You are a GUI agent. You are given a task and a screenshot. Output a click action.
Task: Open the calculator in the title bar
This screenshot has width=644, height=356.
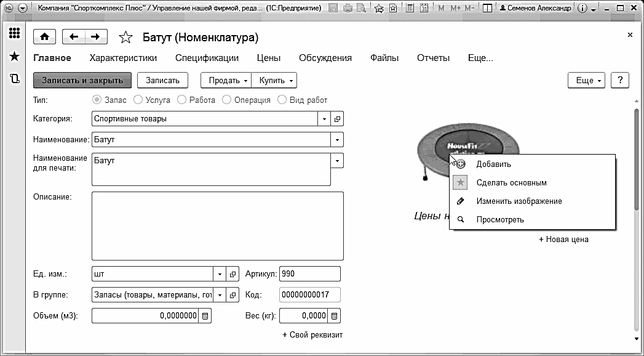(x=409, y=9)
